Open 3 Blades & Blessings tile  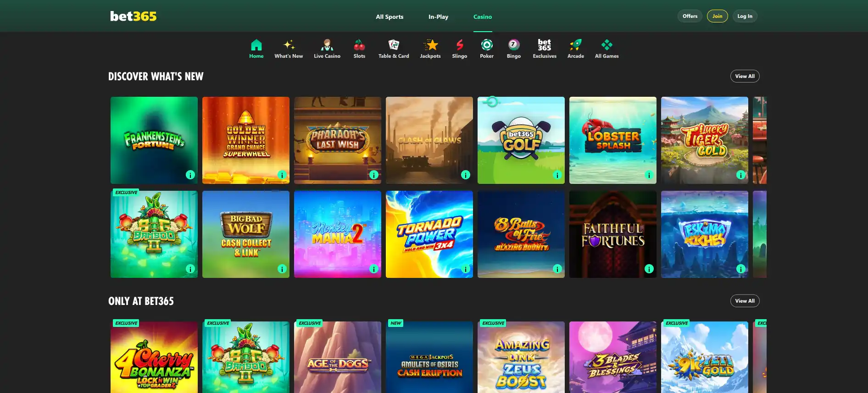[613, 357]
